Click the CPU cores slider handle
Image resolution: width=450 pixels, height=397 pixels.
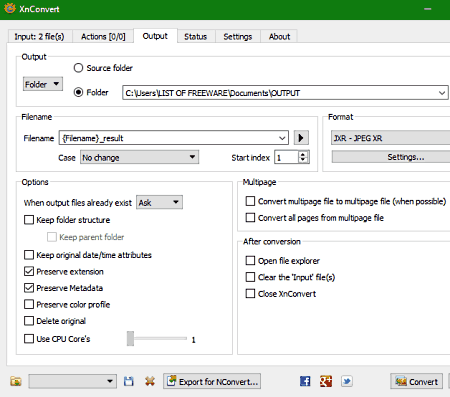(130, 339)
